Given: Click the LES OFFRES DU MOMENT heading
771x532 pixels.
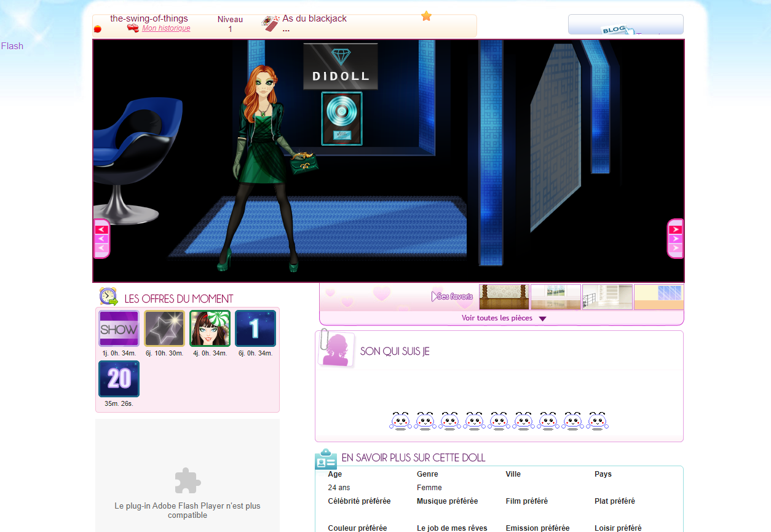Looking at the screenshot, I should tap(179, 299).
